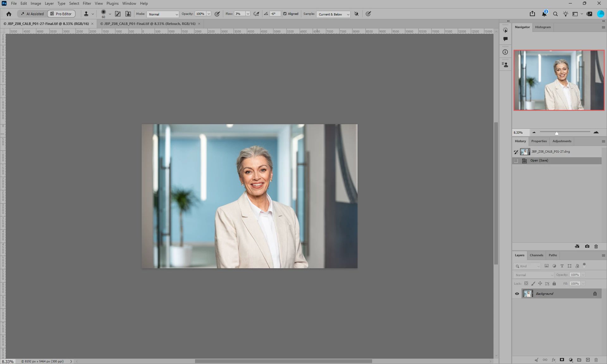Create new snapshot with camera icon
The height and width of the screenshot is (364, 607).
pos(587,246)
